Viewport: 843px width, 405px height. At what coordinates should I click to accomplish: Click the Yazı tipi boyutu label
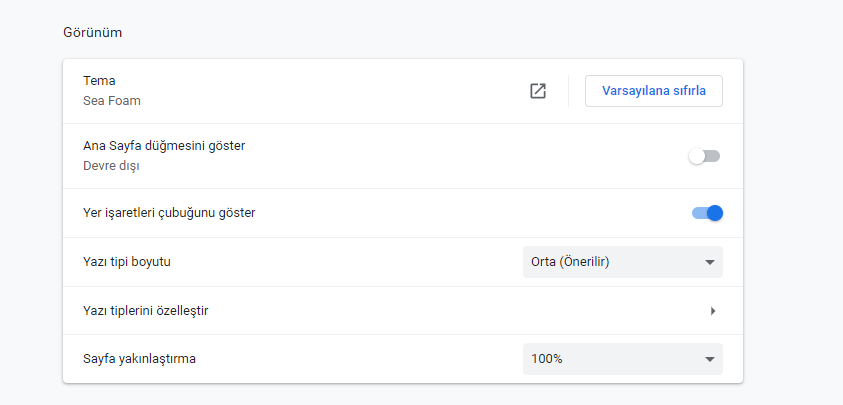click(x=135, y=262)
